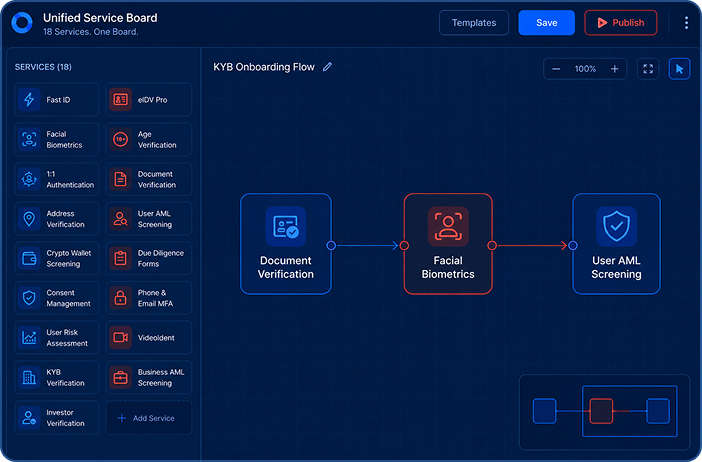Click the 100% zoom level value
The height and width of the screenshot is (462, 702).
coord(585,69)
